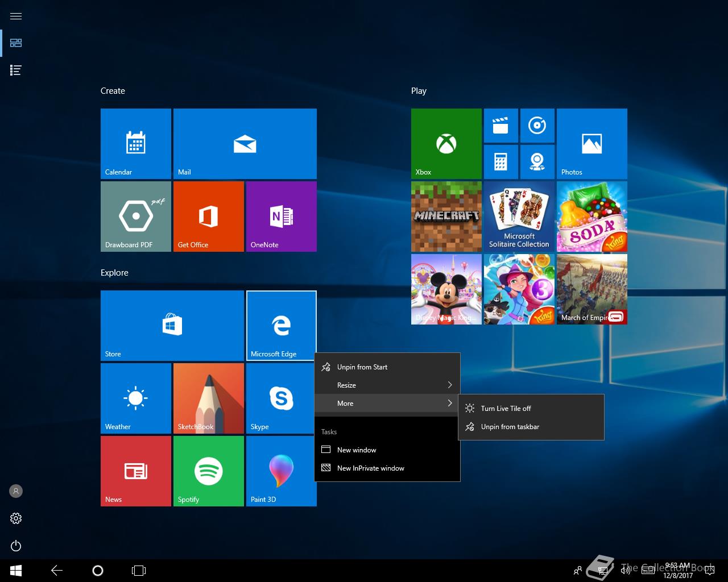Open the People icon in tray
Screen dimensions: 728x582
(578, 571)
